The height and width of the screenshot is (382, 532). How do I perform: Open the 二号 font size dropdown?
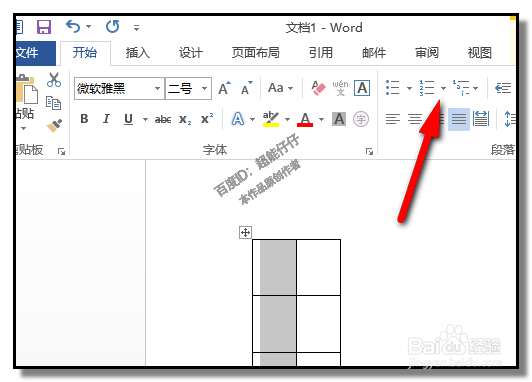(x=204, y=89)
